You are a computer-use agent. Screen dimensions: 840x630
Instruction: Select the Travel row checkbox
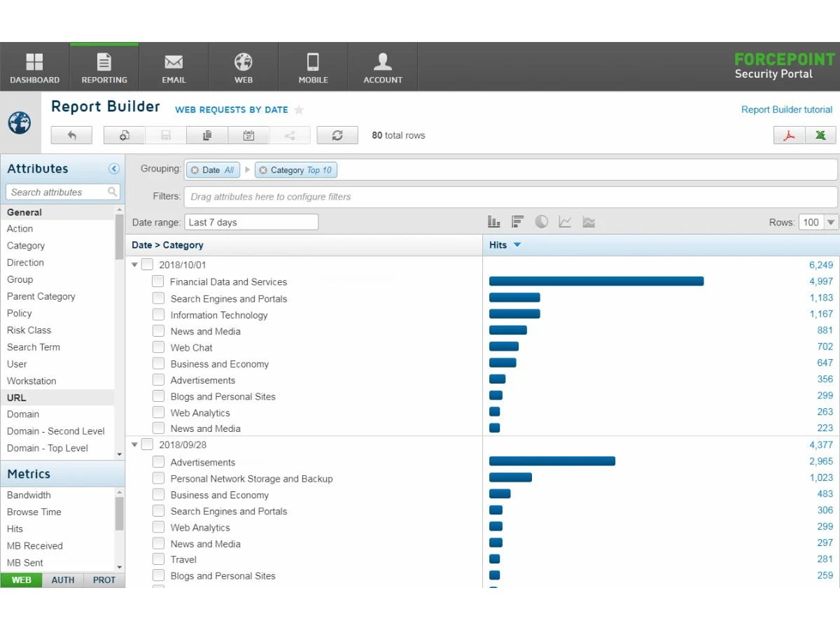pos(158,559)
